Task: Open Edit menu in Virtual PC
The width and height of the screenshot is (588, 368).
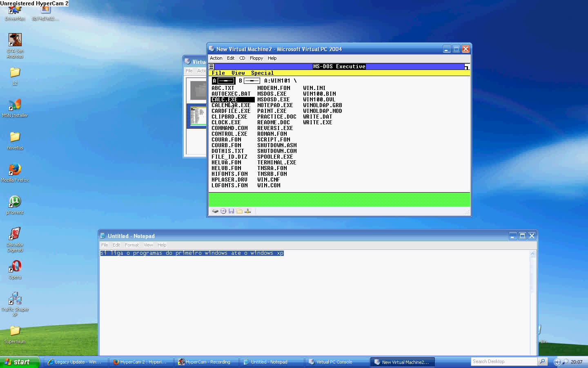Action: pos(231,58)
